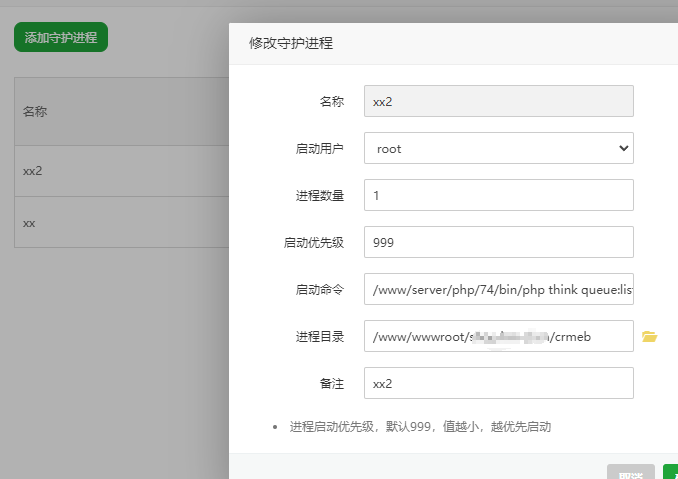Screen dimensions: 678x479
Task: Expand the 启动用户 root dropdown
Action: tap(498, 148)
